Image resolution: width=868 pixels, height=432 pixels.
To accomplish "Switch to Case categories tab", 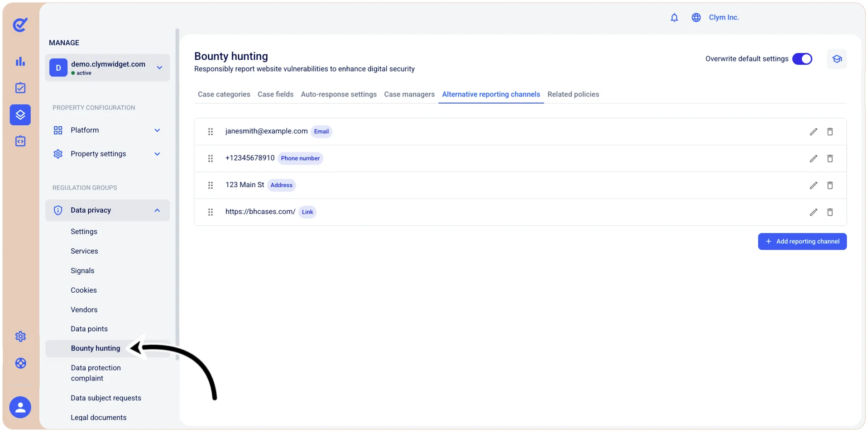I will coord(224,94).
